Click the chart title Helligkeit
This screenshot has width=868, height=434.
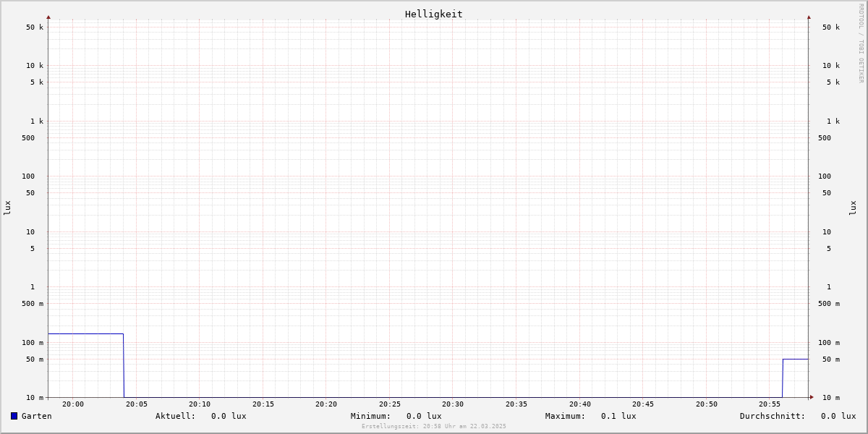434,14
